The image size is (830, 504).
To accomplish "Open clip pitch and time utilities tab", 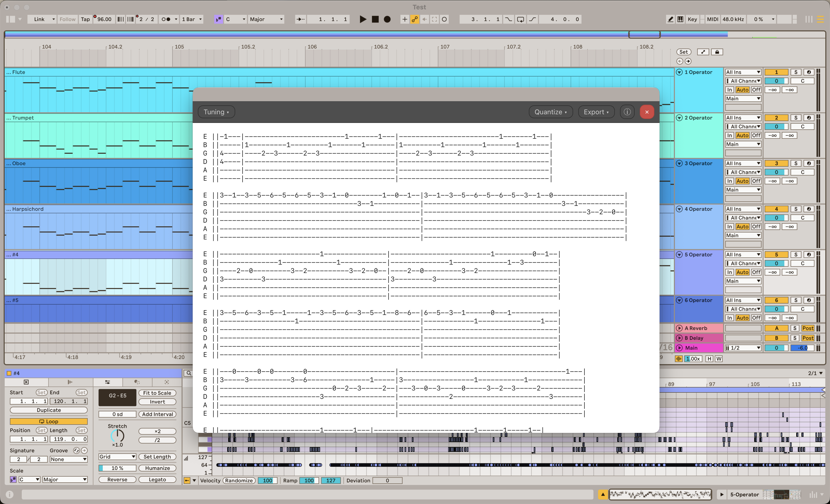I will tap(107, 382).
